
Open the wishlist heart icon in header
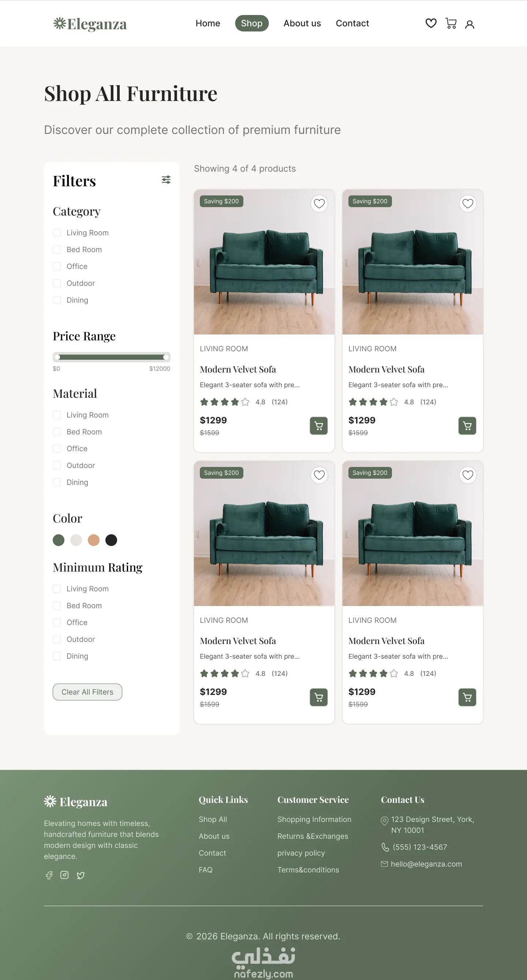[x=431, y=23]
